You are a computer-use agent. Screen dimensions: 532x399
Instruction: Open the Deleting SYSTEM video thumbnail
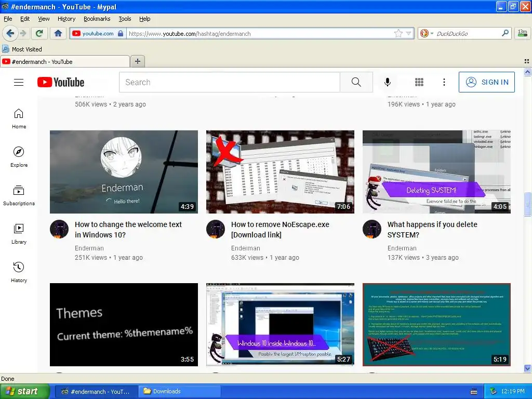[436, 172]
